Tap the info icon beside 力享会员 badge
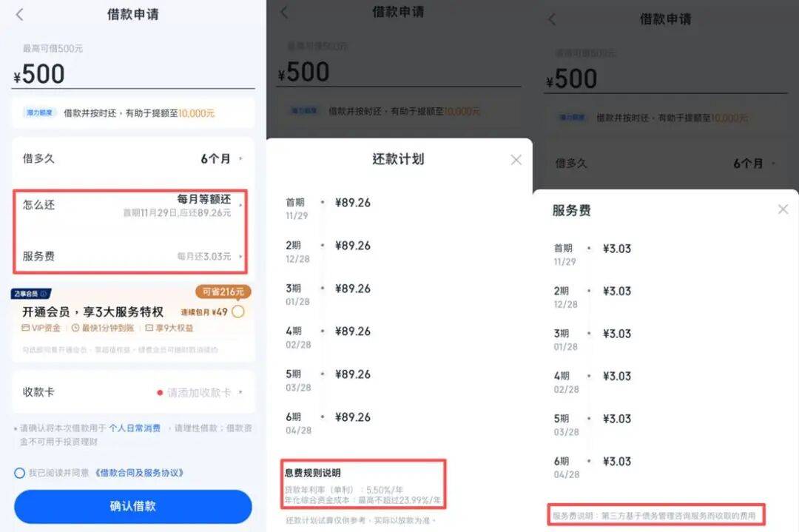This screenshot has height=532, width=799. click(x=44, y=294)
